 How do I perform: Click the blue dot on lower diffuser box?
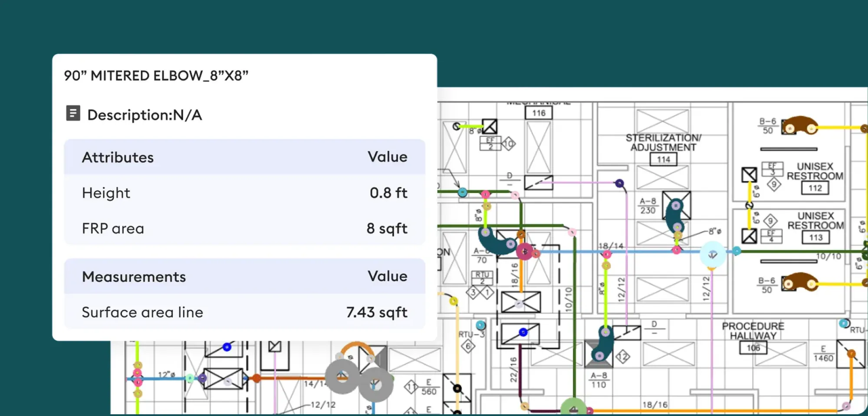pyautogui.click(x=523, y=332)
